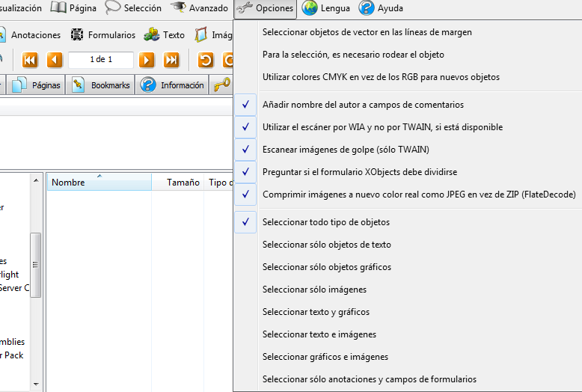
Task: Close the Opciones menu
Action: pos(265,8)
